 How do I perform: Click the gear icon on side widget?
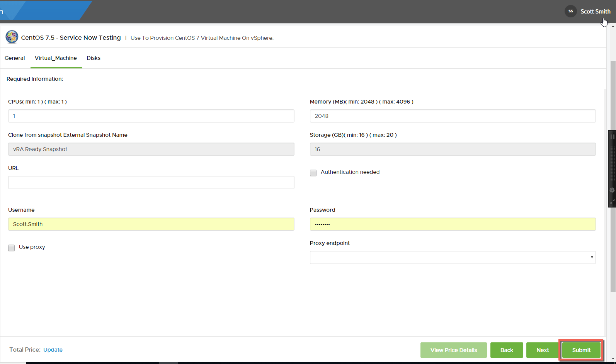612,190
